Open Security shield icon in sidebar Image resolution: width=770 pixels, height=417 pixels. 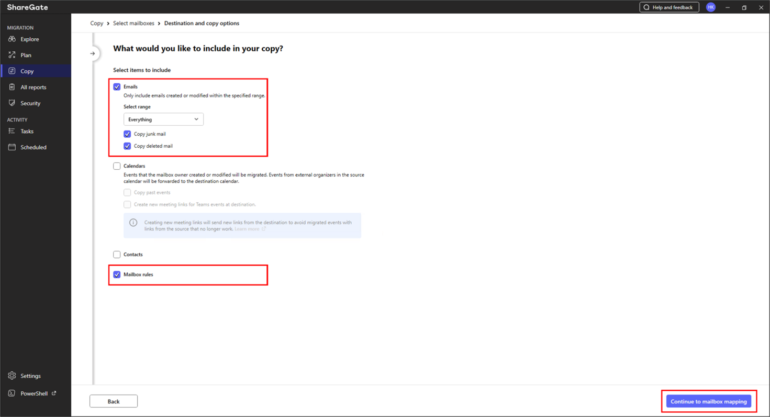(11, 103)
